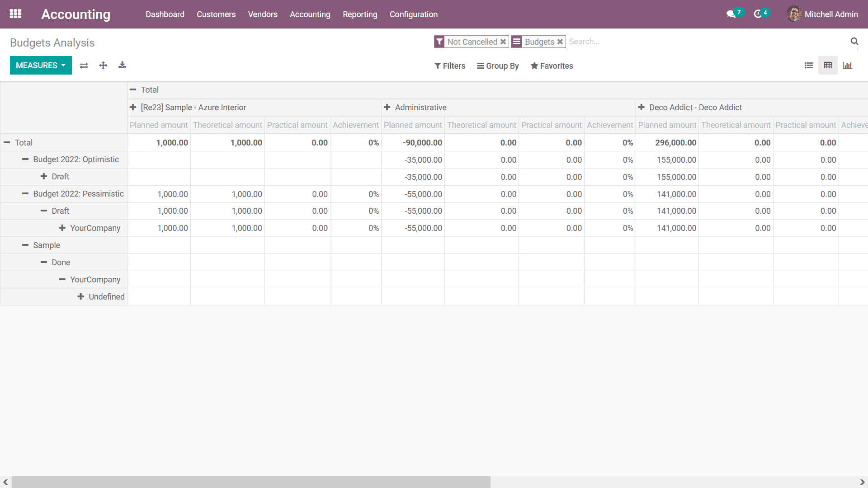Collapse the Total column header
Viewport: 868px width, 488px height.
(x=144, y=90)
